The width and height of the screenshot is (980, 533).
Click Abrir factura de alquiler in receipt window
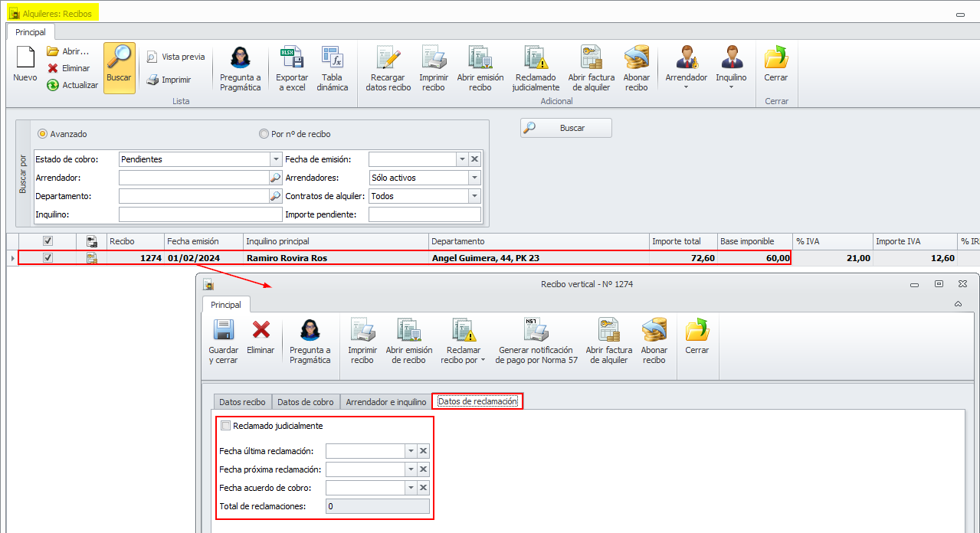[609, 342]
